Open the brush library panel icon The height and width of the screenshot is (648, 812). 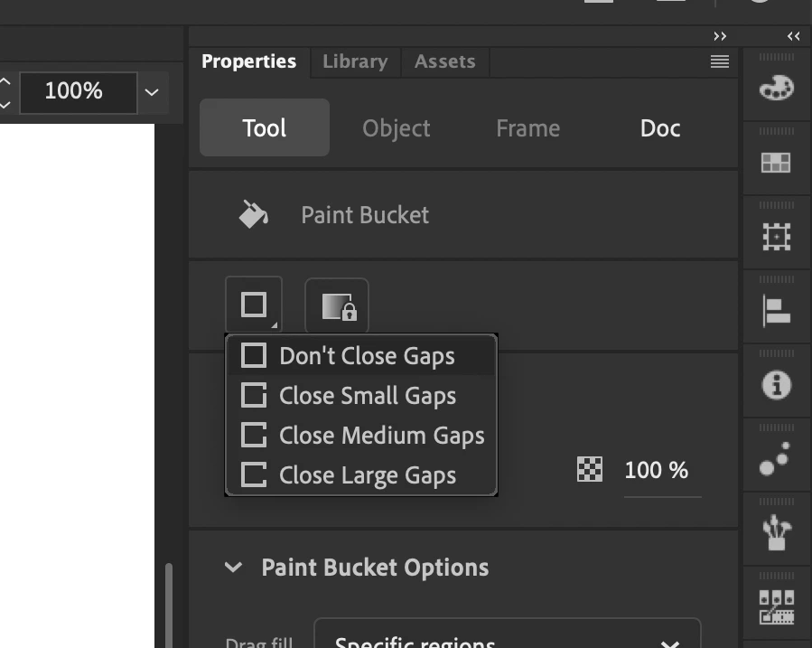776,532
